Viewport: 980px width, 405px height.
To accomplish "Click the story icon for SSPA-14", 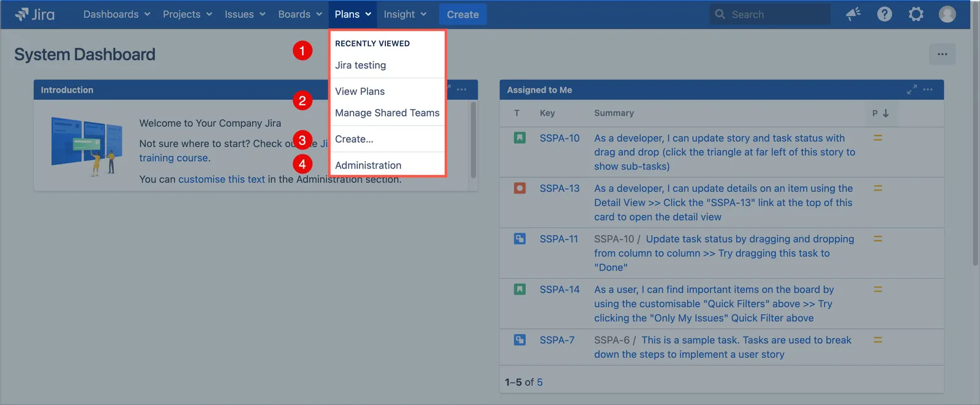I will pos(519,289).
